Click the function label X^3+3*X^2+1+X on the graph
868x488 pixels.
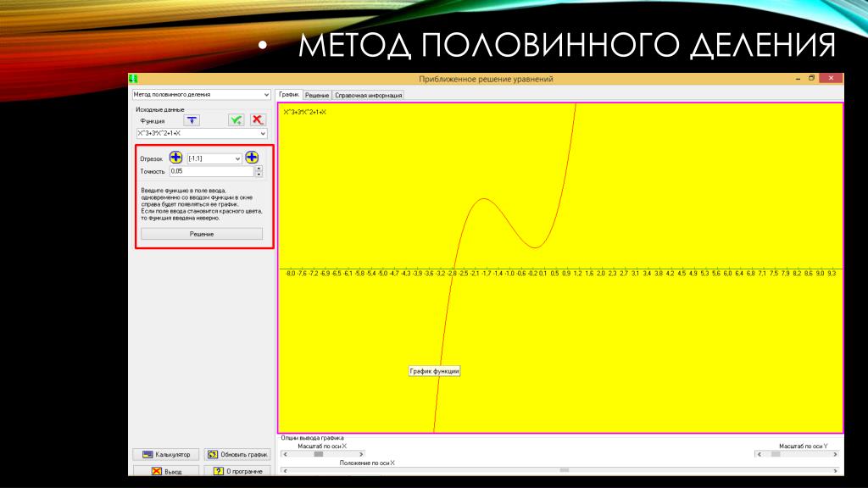pos(304,113)
